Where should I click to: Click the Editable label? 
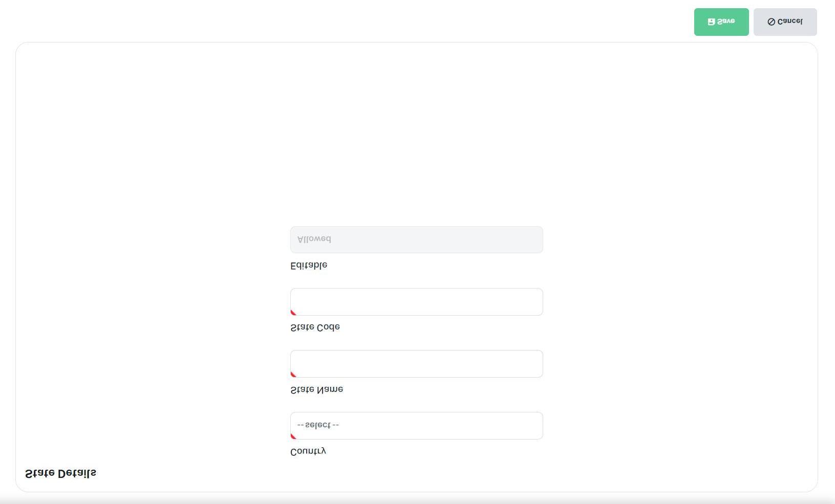(309, 266)
